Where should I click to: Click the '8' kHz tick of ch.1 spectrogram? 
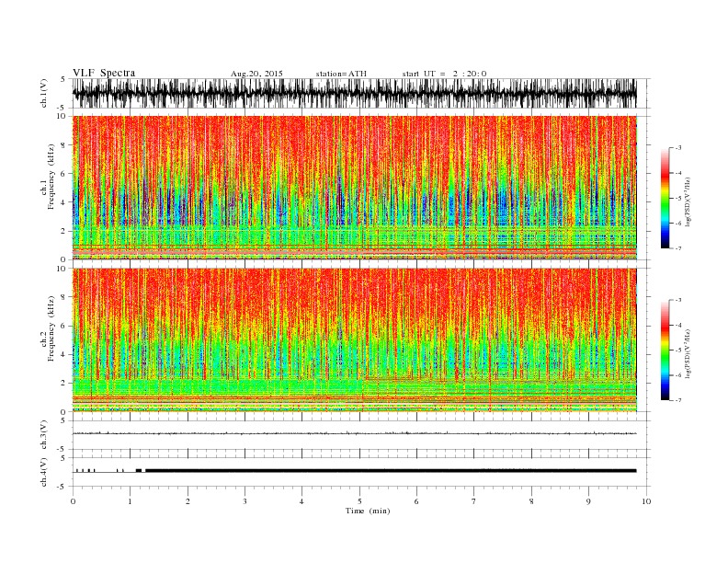click(x=63, y=145)
